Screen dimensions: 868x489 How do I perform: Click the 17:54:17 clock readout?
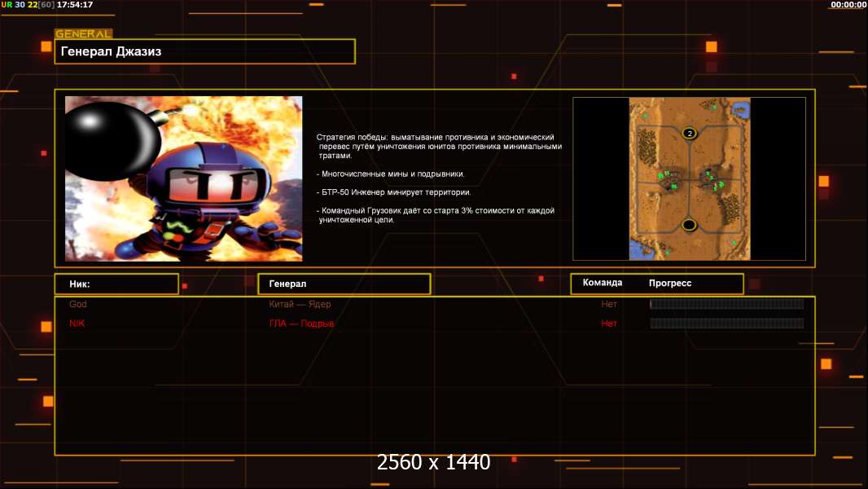(x=75, y=4)
